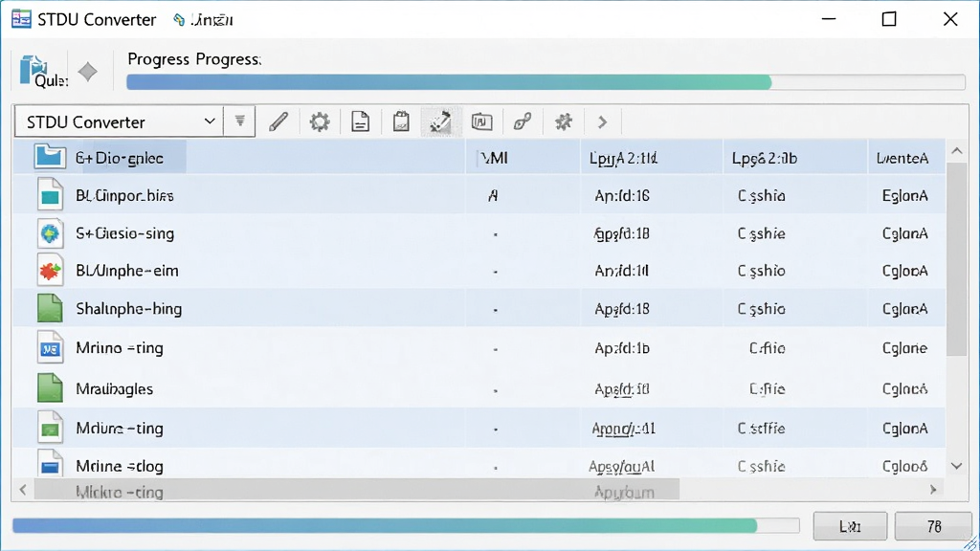Click the vertical scrollbar thumb

point(957,259)
